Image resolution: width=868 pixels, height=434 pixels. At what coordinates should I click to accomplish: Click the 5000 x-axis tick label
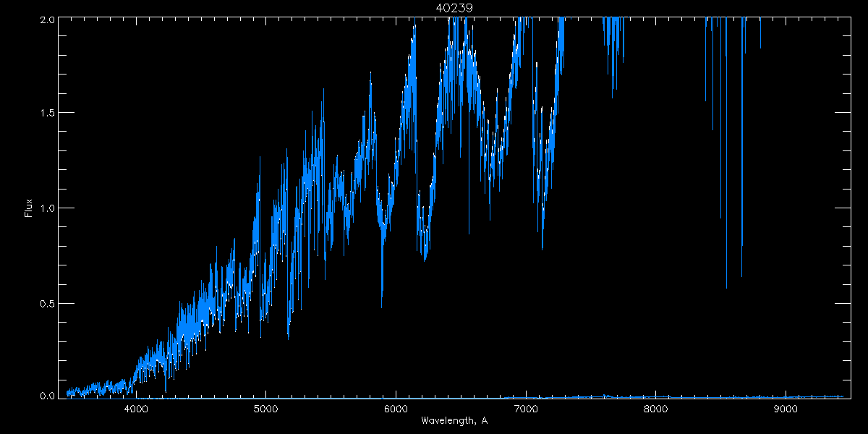(265, 408)
